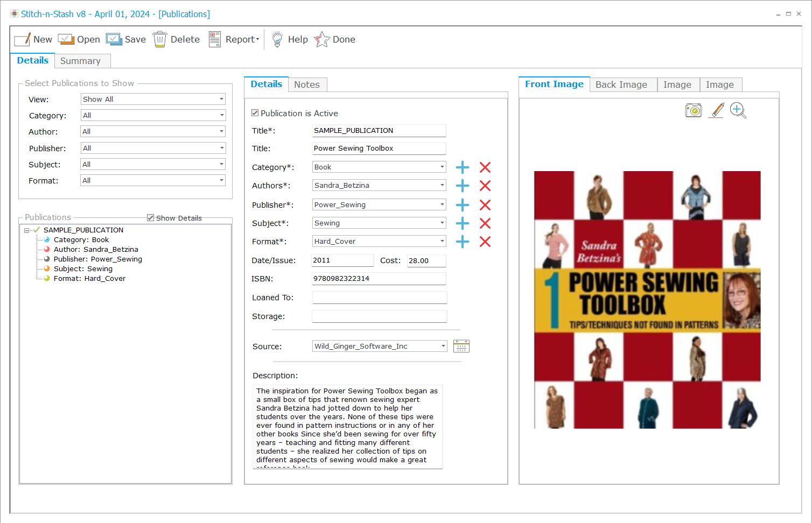Click the Storage field
This screenshot has height=523, width=812.
[x=380, y=316]
